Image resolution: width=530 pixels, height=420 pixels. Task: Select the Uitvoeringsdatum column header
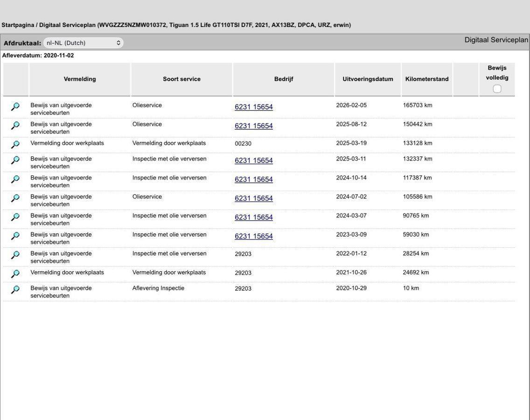point(368,79)
